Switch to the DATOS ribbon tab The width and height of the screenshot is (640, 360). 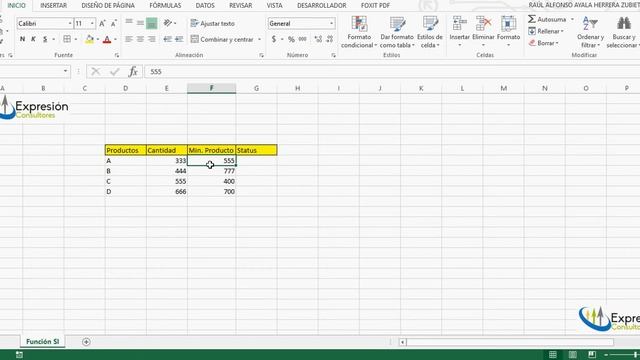[x=205, y=5]
